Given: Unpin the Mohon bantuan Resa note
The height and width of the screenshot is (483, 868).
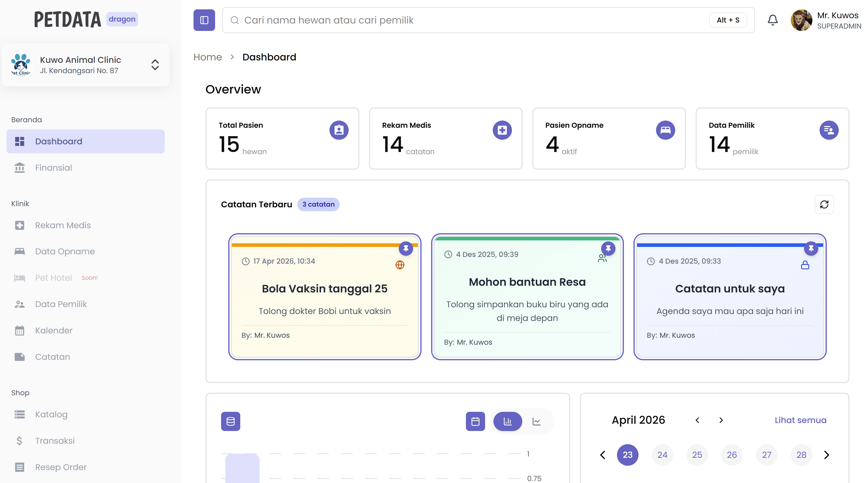Looking at the screenshot, I should point(608,249).
